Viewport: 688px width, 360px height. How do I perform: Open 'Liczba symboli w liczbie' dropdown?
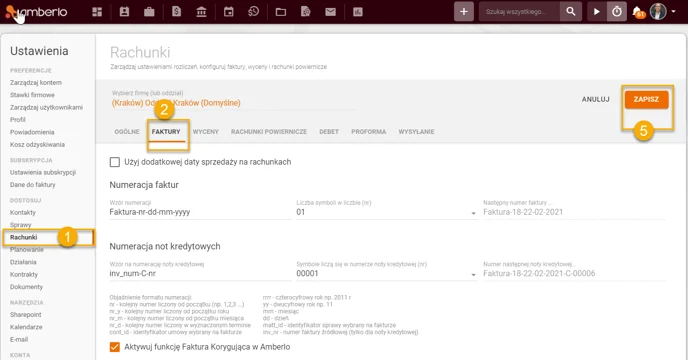tap(387, 212)
